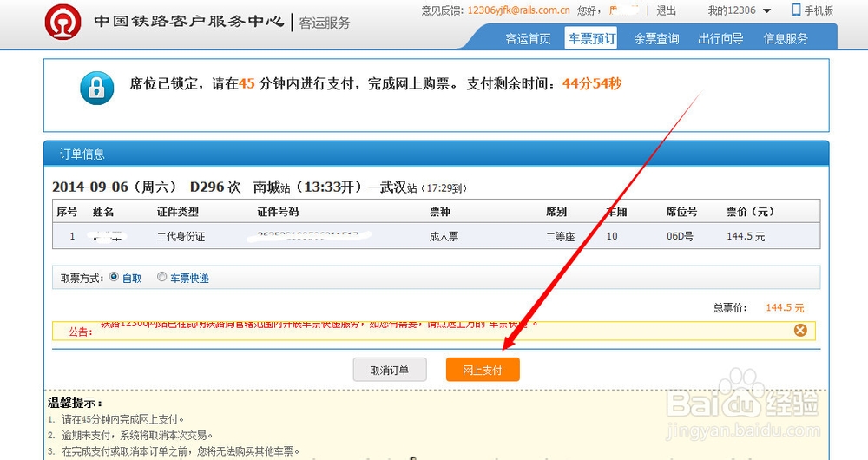The height and width of the screenshot is (460, 868).
Task: Click the 总票价 144.5 元 total amount
Action: (785, 308)
